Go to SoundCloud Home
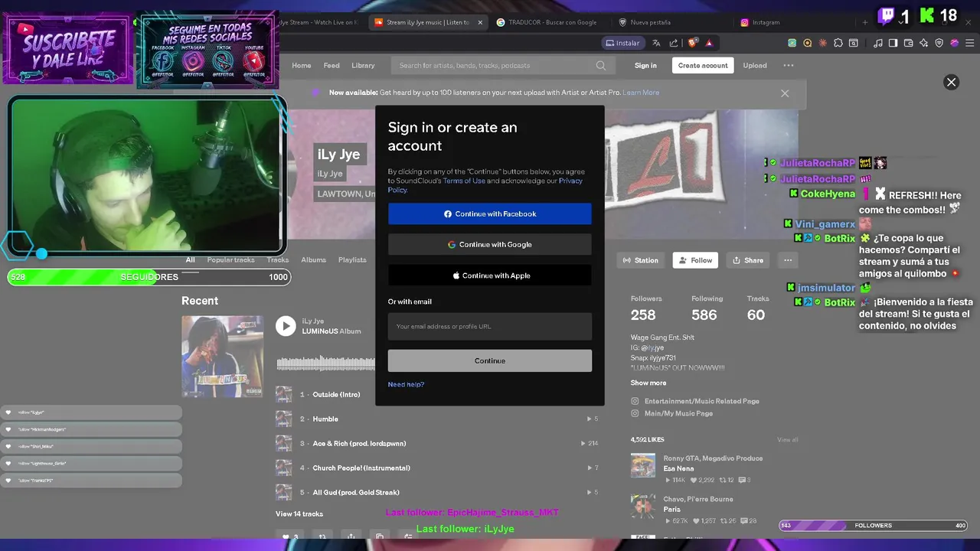The image size is (980, 551). (x=302, y=66)
